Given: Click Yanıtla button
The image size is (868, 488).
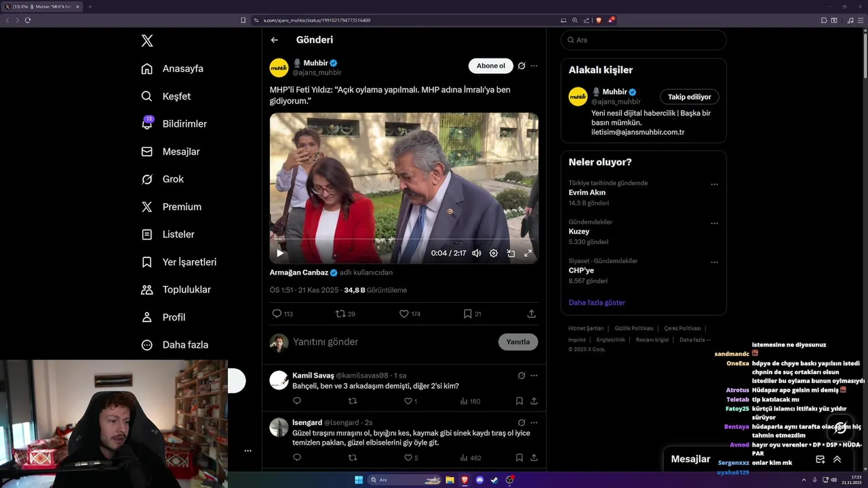Looking at the screenshot, I should point(518,342).
